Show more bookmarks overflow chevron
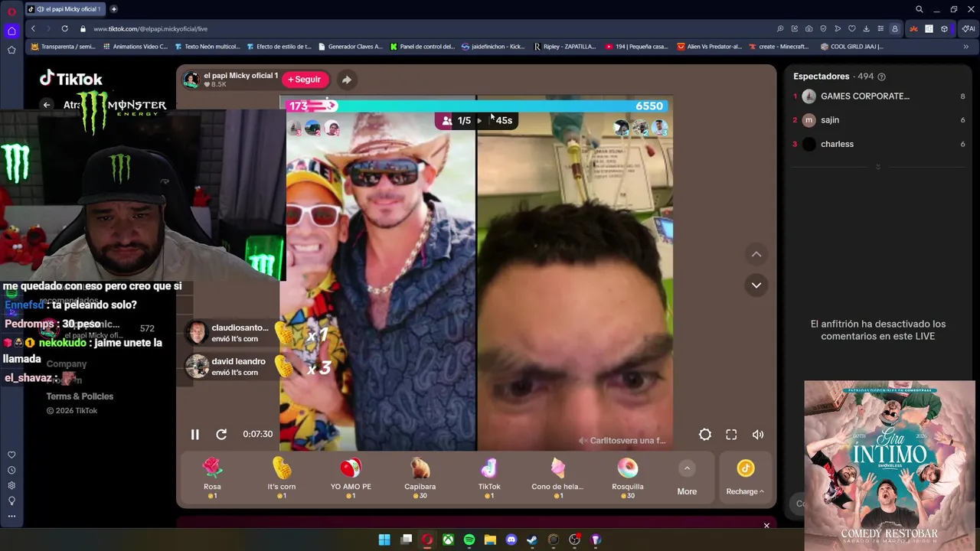This screenshot has width=980, height=551. pyautogui.click(x=966, y=47)
